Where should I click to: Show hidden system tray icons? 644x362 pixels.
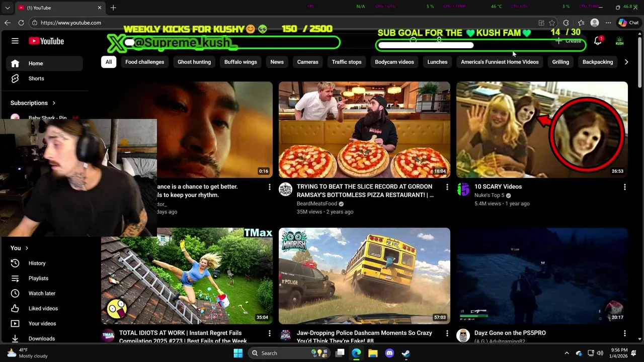pos(567,353)
